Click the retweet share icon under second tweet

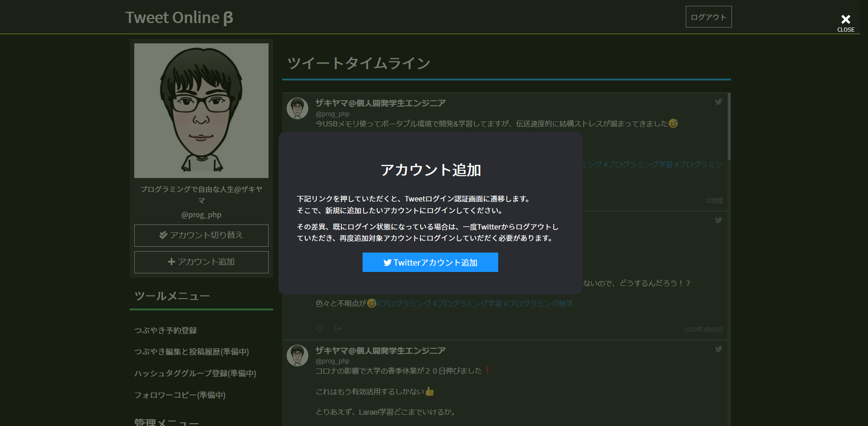tap(338, 328)
